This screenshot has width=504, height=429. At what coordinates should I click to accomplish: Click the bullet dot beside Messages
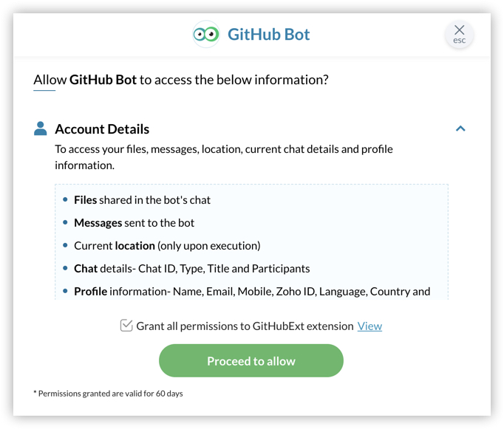coord(66,222)
